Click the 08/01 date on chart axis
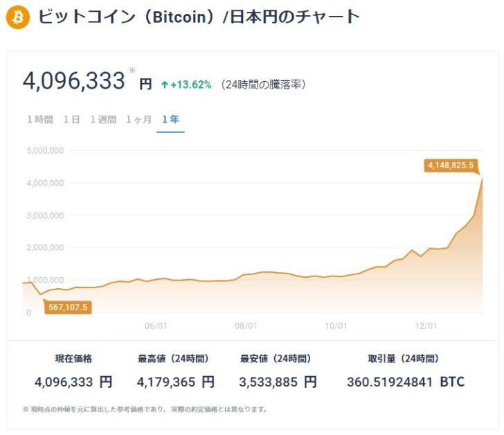 pyautogui.click(x=246, y=326)
